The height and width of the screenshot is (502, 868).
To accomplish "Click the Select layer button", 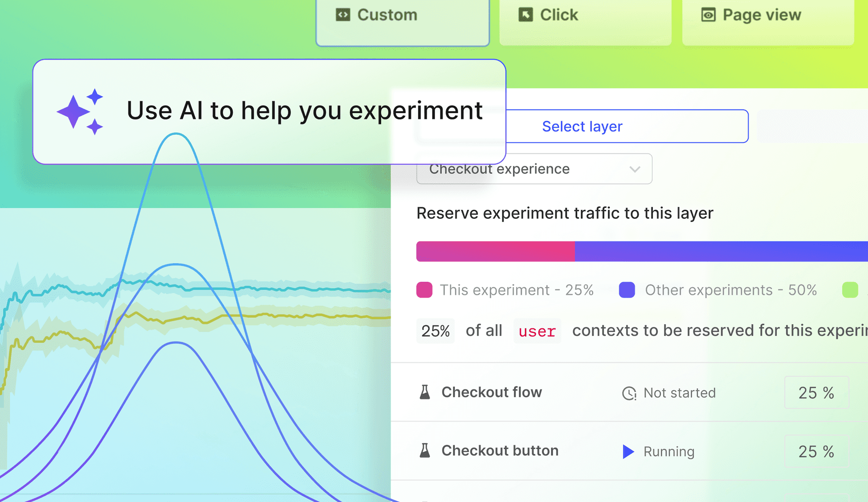I will click(582, 126).
